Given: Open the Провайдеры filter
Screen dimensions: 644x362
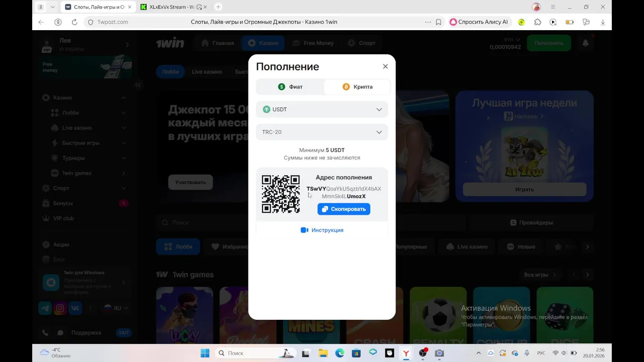Looking at the screenshot, I should tap(531, 223).
